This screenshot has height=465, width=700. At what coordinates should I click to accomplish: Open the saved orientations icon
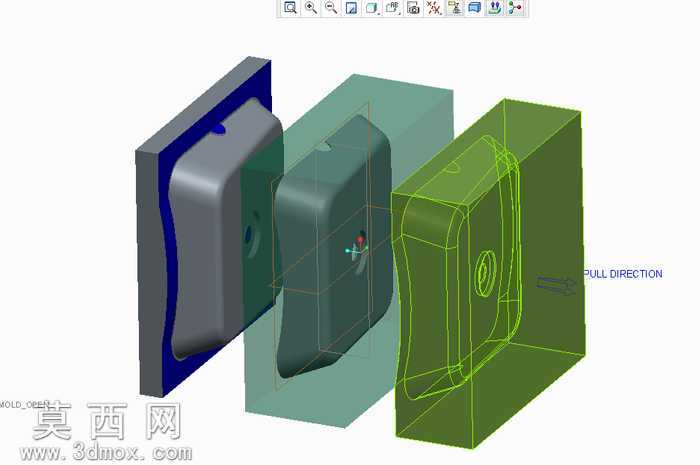[x=392, y=8]
